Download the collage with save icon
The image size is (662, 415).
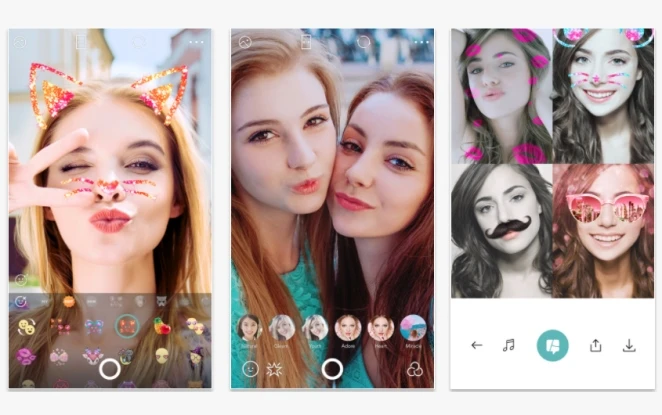pyautogui.click(x=629, y=345)
